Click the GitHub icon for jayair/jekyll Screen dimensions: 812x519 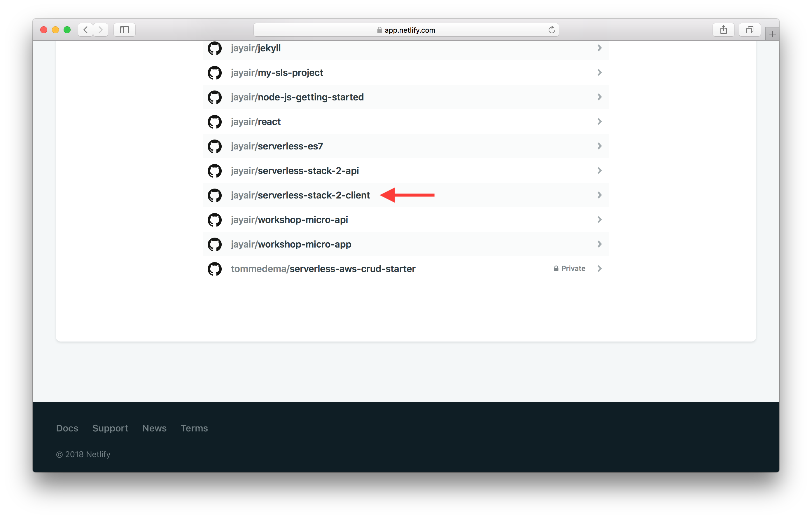click(x=214, y=48)
